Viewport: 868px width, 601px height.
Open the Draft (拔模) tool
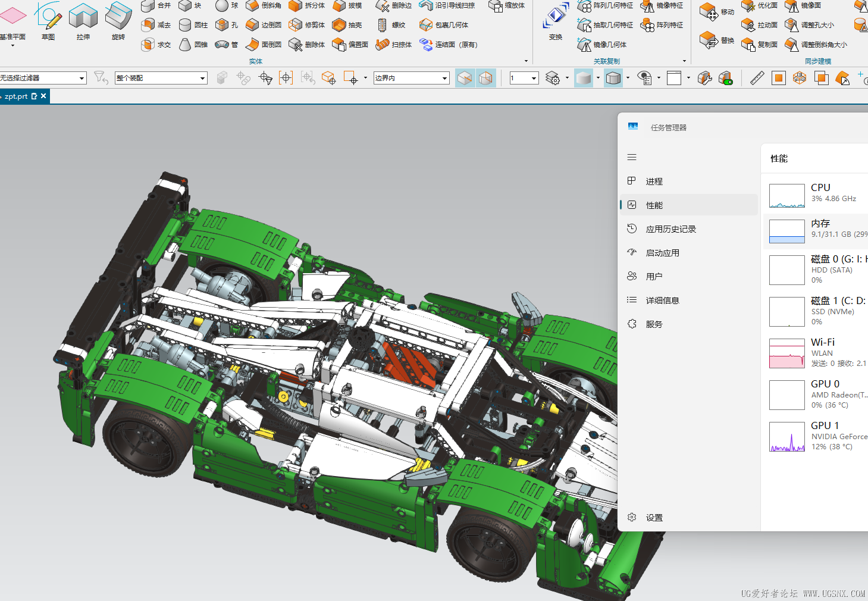347,5
